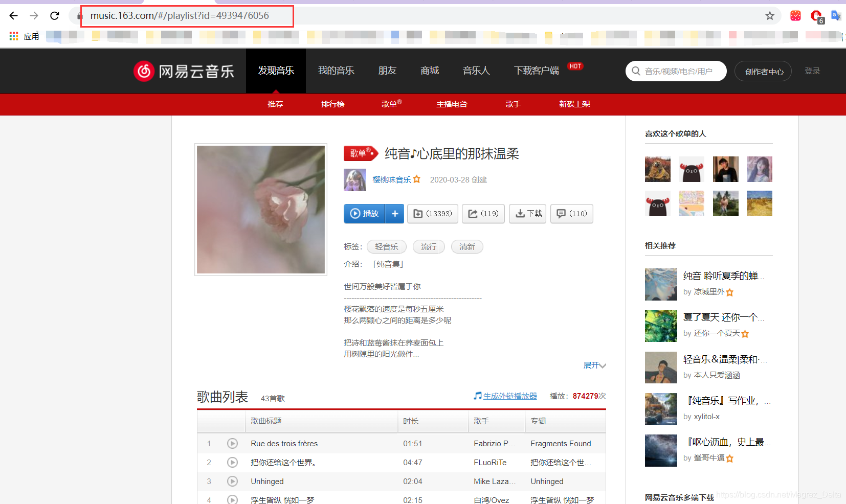
Task: Click the '+' icon to add playlist
Action: click(394, 214)
